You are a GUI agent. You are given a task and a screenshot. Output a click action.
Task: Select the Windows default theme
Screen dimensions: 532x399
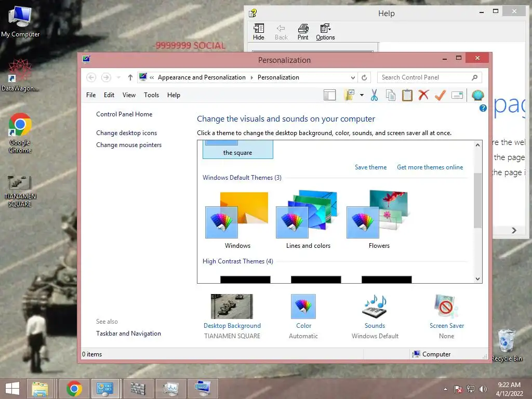tap(237, 220)
